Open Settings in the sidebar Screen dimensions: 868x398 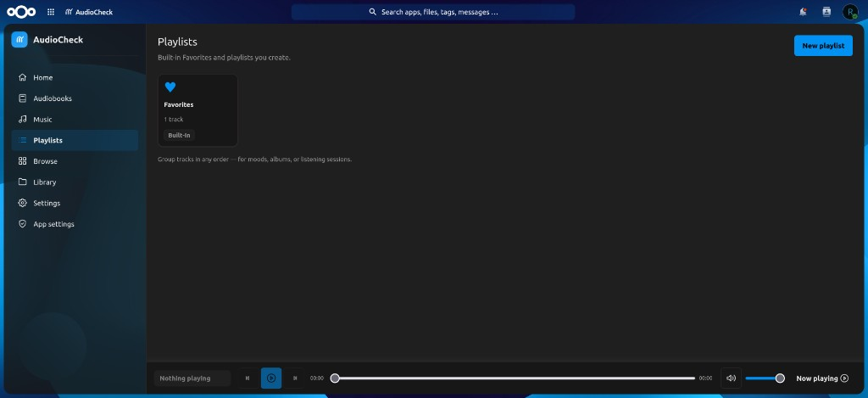click(75, 203)
